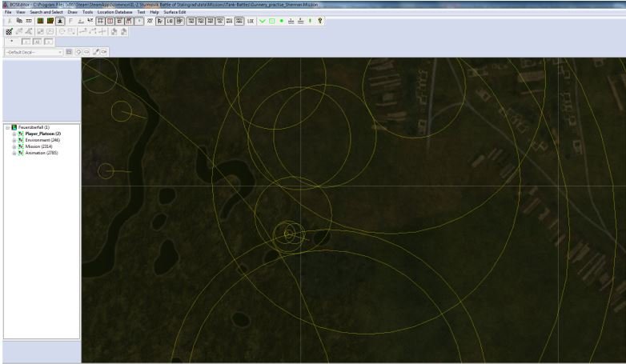626x364 pixels.
Task: Click the LOC toolbar icon
Action: point(251,22)
